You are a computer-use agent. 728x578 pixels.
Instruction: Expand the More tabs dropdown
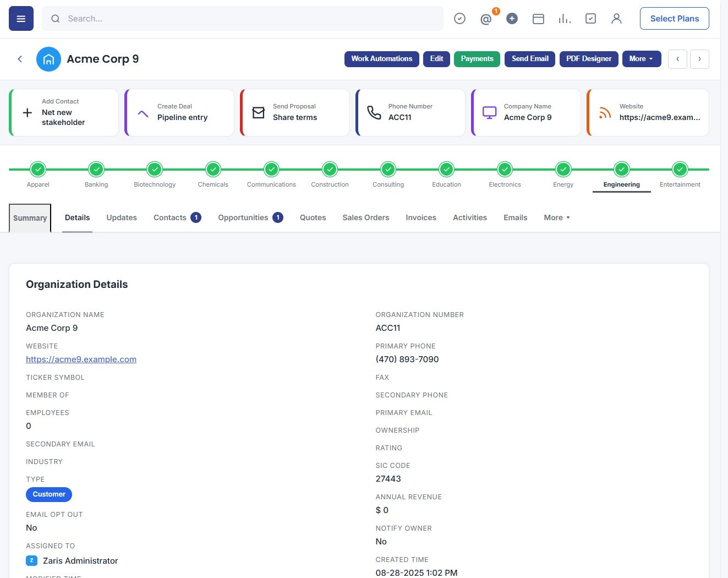[x=557, y=217]
